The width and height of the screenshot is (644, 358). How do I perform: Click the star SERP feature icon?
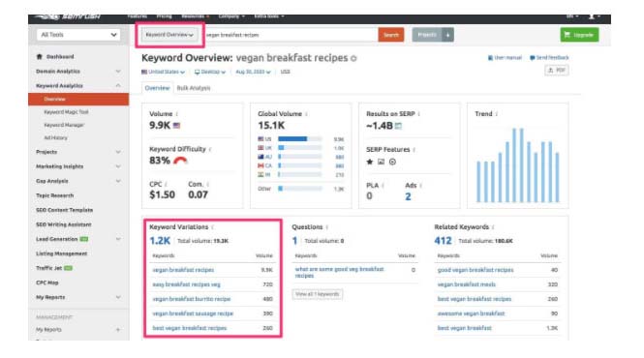(x=370, y=162)
